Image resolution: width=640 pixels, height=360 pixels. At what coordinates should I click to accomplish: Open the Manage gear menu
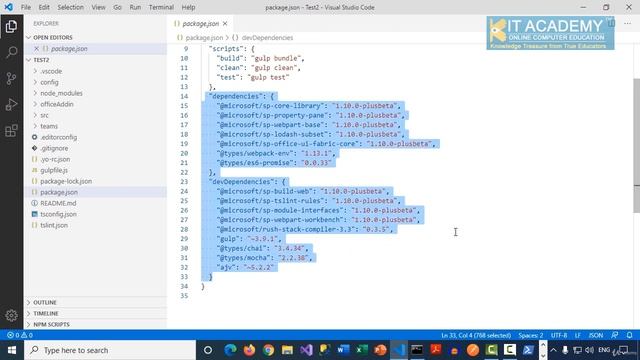pyautogui.click(x=11, y=315)
